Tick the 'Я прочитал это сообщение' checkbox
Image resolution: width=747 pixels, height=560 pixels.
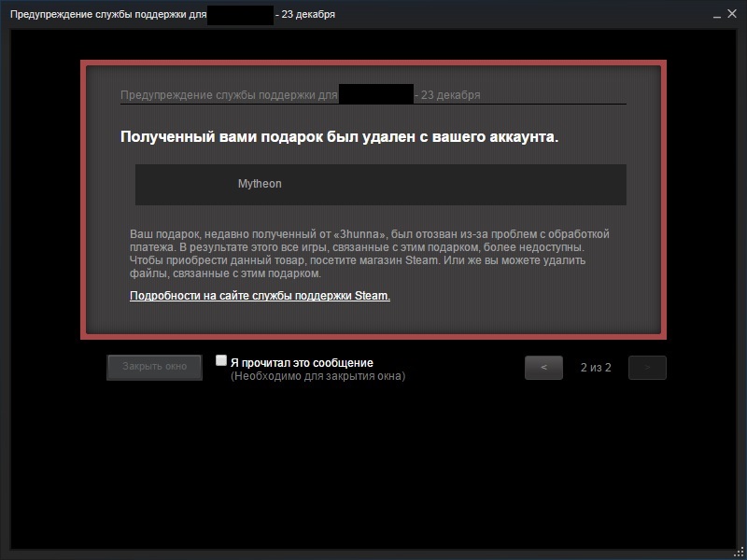click(x=221, y=360)
